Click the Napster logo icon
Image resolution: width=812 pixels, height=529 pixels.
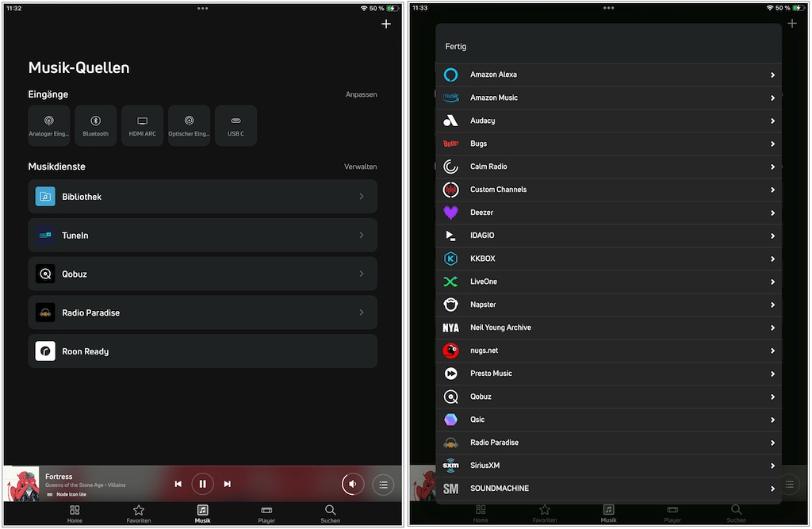(450, 305)
